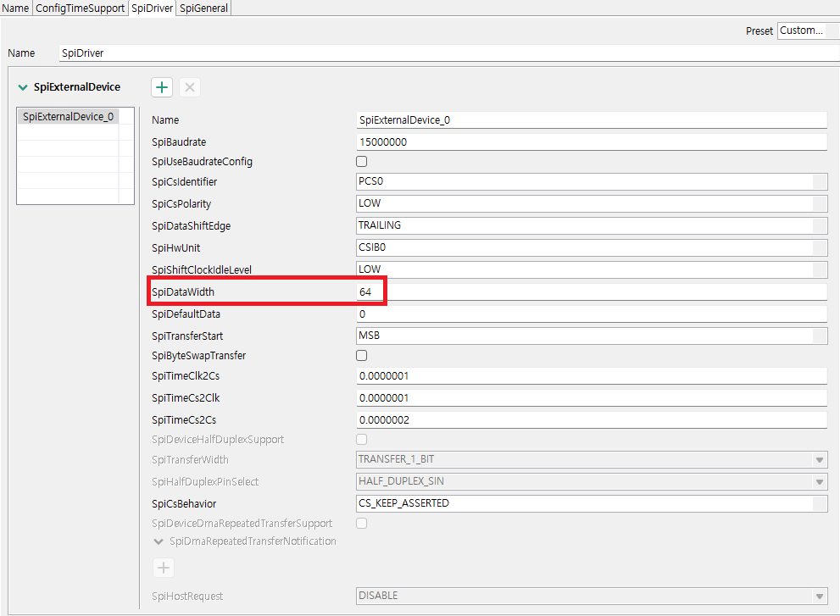Open the SpiHostRequest dropdown
This screenshot has width=840, height=616.
(820, 596)
